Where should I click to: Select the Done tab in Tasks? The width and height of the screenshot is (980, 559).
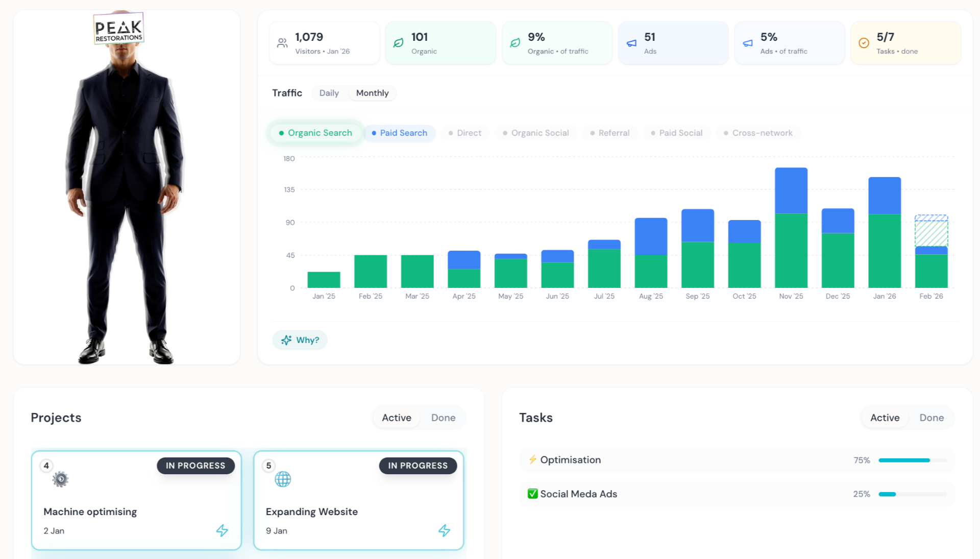(932, 418)
